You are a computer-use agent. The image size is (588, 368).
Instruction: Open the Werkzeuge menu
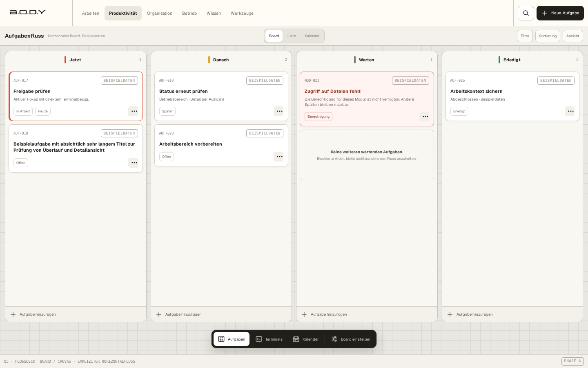[x=242, y=13]
